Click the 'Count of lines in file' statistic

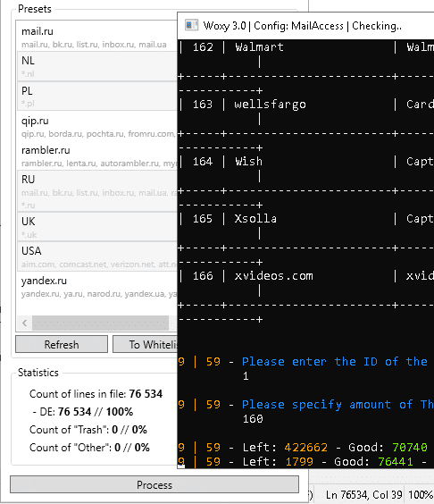pyautogui.click(x=96, y=394)
